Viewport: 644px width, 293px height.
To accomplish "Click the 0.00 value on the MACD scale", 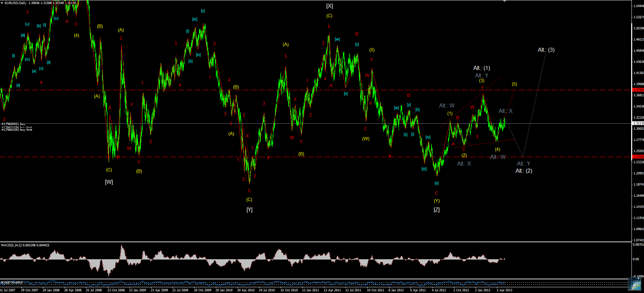I will coord(636,259).
